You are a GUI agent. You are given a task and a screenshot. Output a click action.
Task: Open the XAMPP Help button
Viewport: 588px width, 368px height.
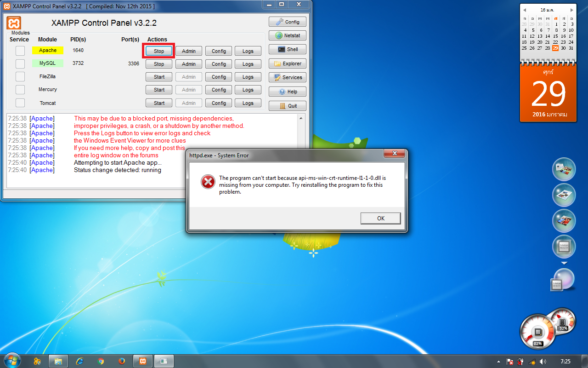[288, 92]
